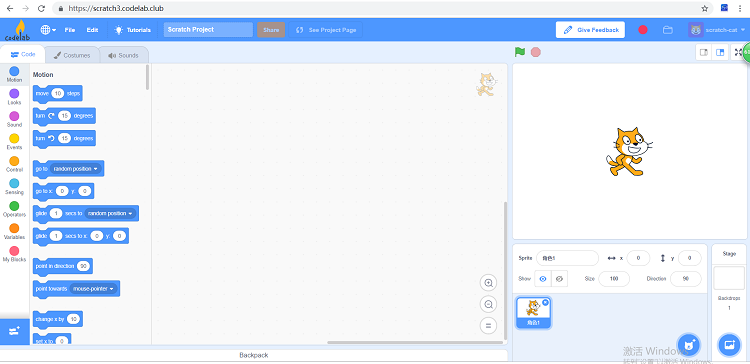Click the sprite Size field
This screenshot has height=364, width=750.
tap(614, 278)
